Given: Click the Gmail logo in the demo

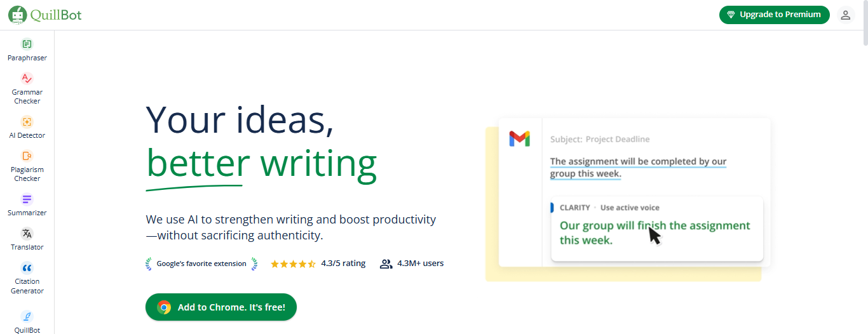Looking at the screenshot, I should 519,138.
